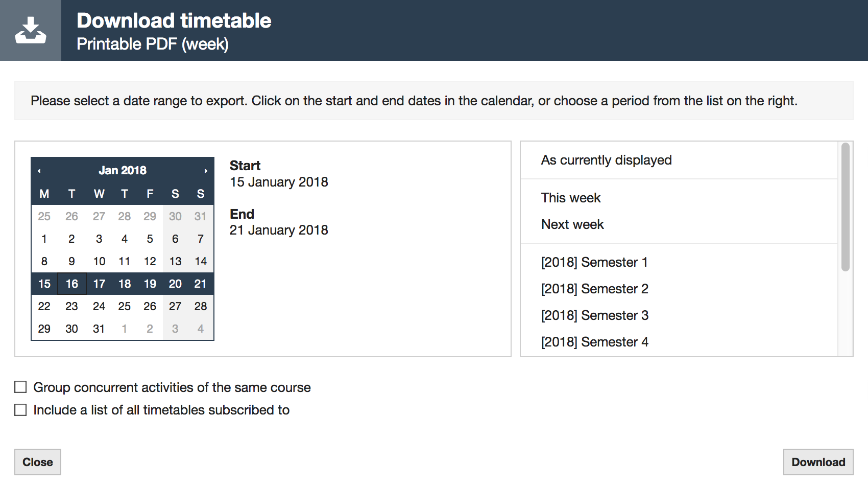Screen dimensions: 868x485
Task: Close the download timetable dialog
Action: point(37,461)
